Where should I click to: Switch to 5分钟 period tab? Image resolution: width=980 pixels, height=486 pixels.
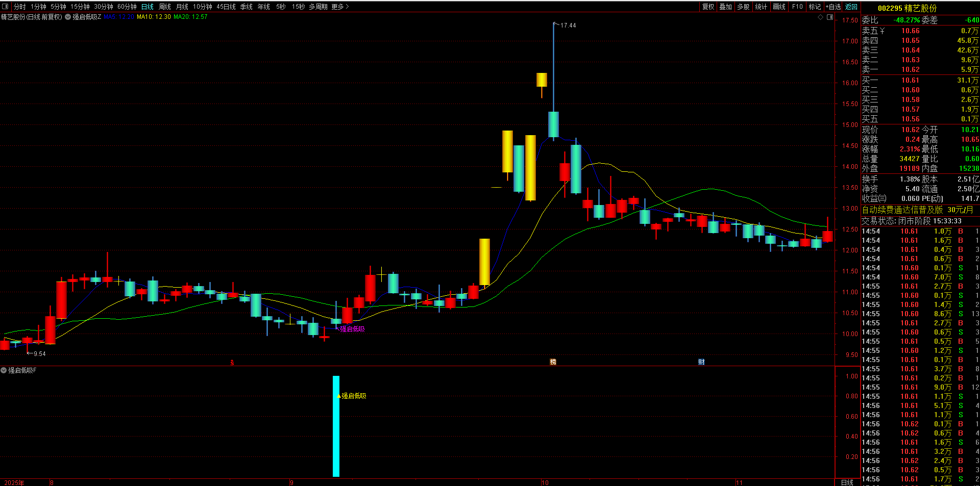tap(58, 7)
